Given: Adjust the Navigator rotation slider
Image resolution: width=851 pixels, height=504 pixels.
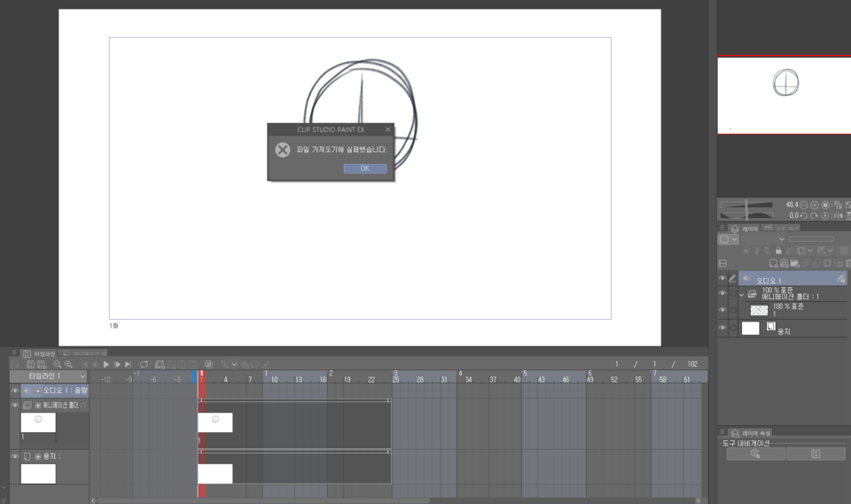Looking at the screenshot, I should (746, 215).
